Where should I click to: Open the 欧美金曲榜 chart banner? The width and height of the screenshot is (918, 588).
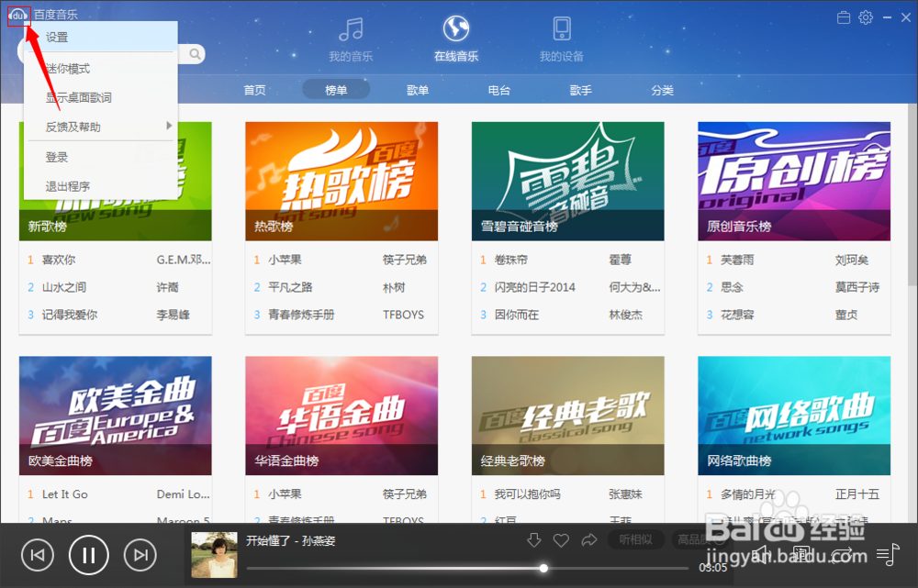click(x=116, y=416)
